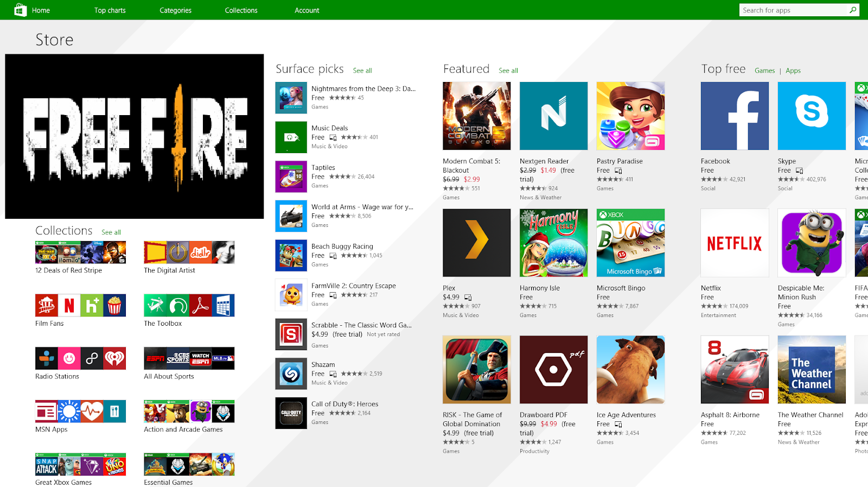Open The Weather Channel tile
This screenshot has width=868, height=487.
coord(812,370)
